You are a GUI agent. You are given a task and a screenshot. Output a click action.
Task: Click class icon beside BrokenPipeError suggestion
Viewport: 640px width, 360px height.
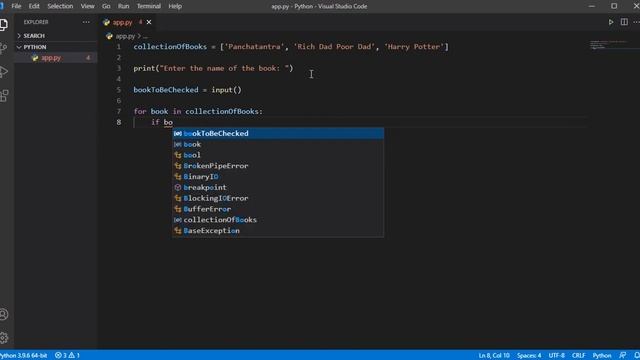pyautogui.click(x=178, y=166)
